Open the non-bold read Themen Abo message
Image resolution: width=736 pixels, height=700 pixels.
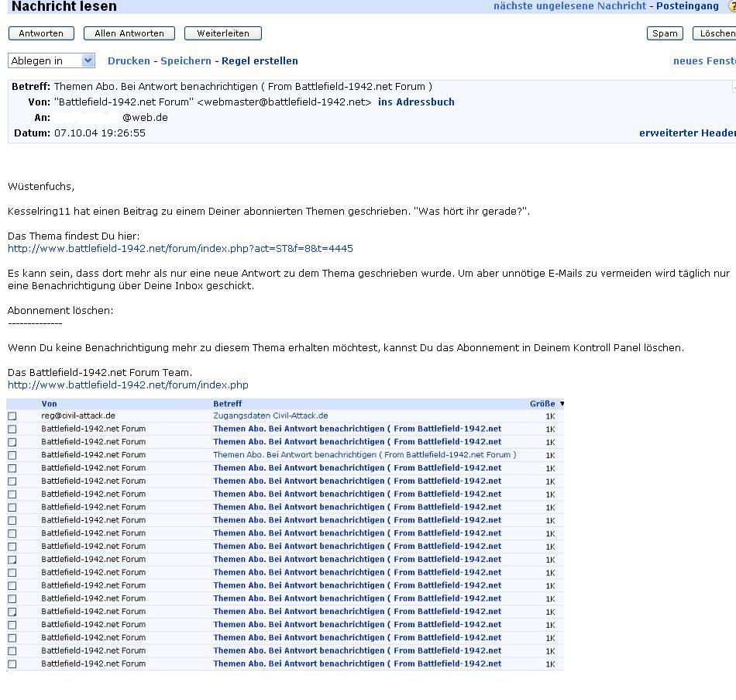coord(365,455)
